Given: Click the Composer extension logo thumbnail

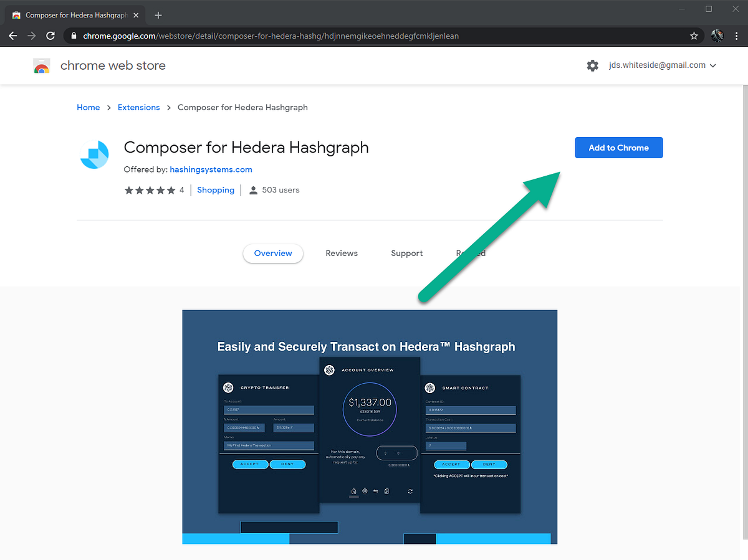Looking at the screenshot, I should click(94, 154).
